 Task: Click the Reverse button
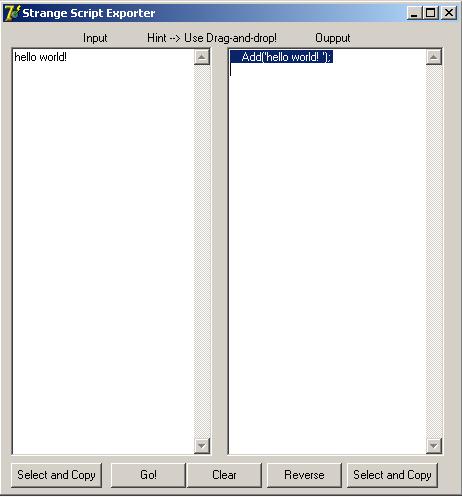pos(304,475)
